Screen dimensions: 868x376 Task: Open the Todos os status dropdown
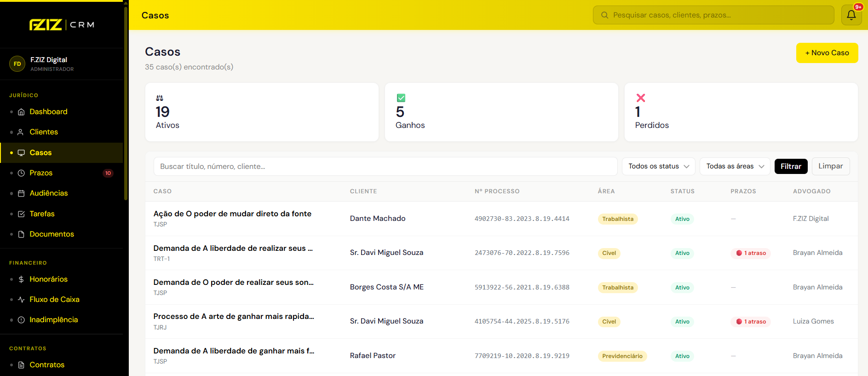[659, 166]
